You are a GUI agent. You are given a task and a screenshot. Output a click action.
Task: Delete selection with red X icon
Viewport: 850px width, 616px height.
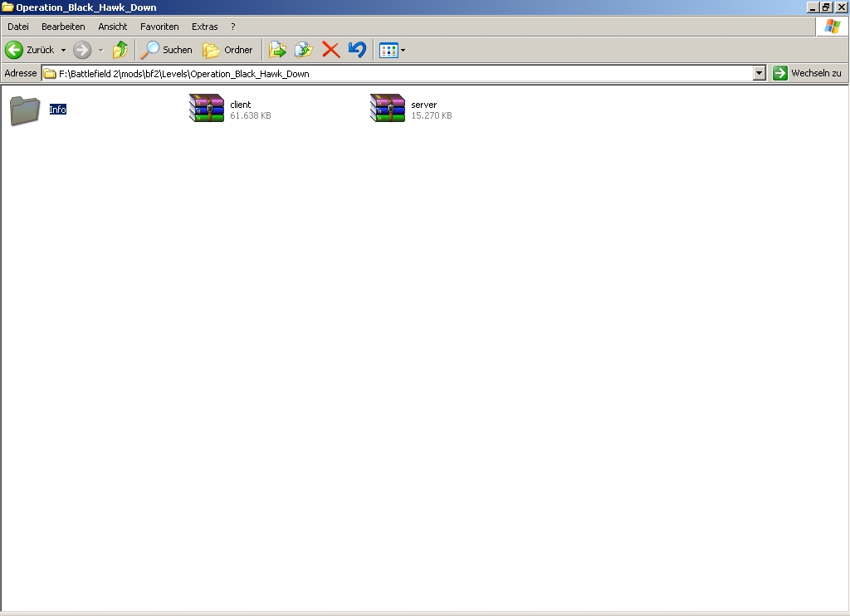pos(330,50)
